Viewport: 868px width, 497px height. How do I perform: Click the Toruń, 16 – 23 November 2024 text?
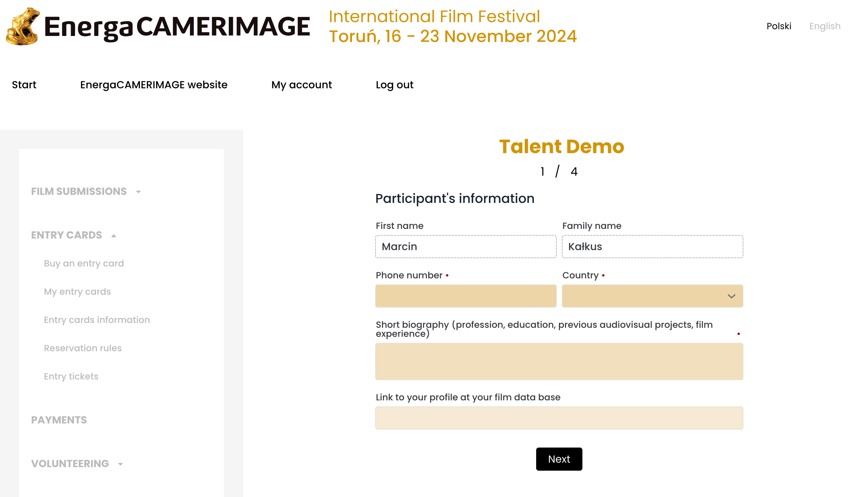tap(453, 36)
